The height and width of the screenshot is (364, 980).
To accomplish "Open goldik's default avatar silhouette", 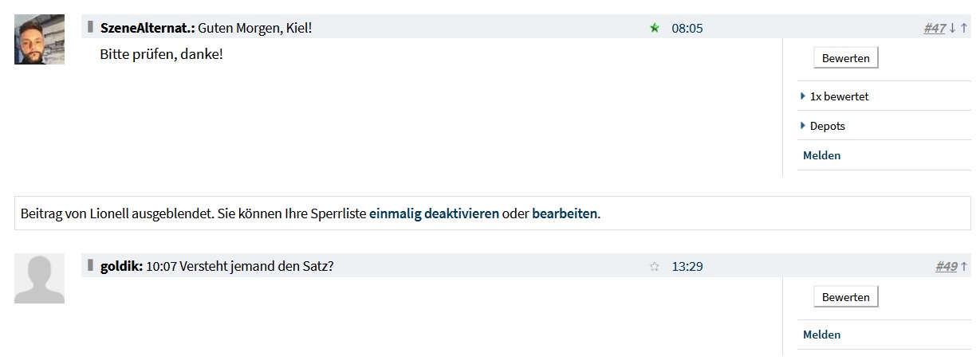I will [39, 278].
